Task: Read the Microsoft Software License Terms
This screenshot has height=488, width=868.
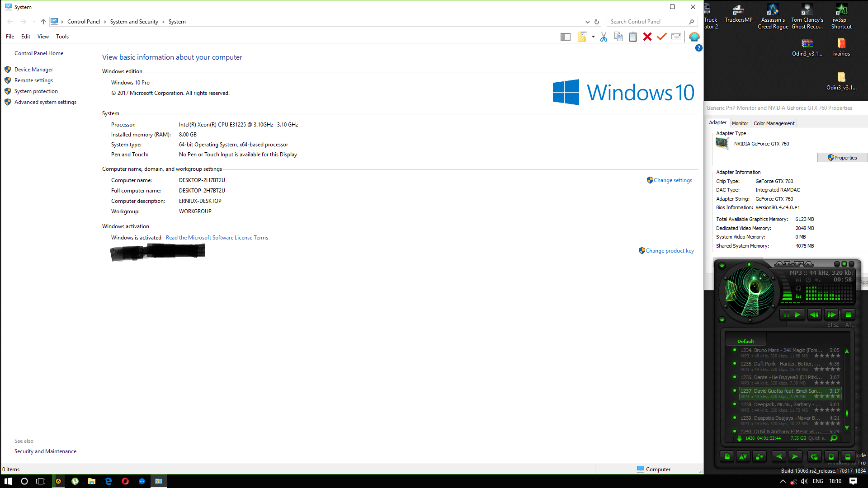Action: coord(217,238)
